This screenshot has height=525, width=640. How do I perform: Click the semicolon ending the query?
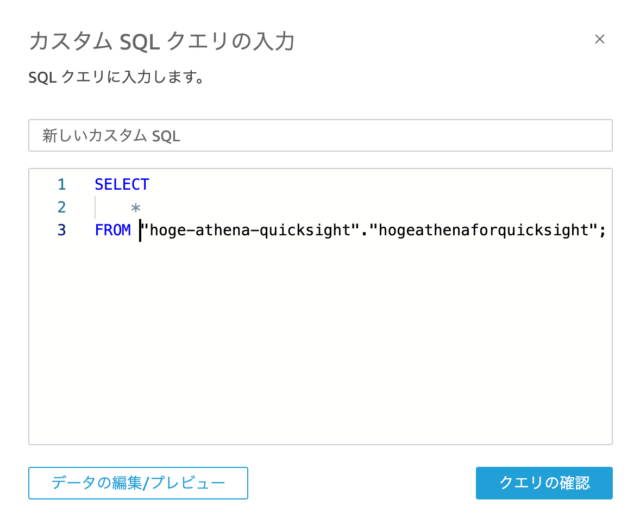602,231
